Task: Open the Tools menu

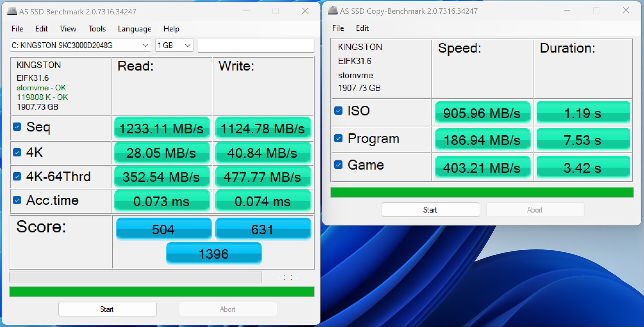Action: [x=97, y=29]
